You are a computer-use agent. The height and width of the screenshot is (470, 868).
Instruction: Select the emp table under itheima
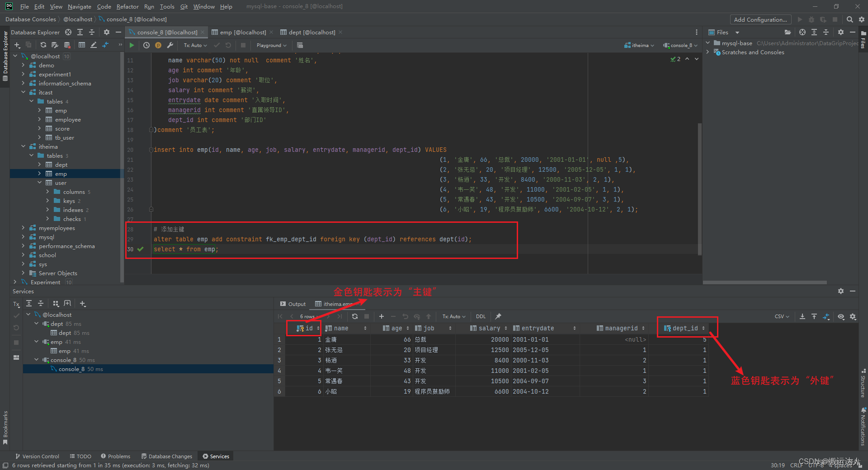(x=66, y=174)
